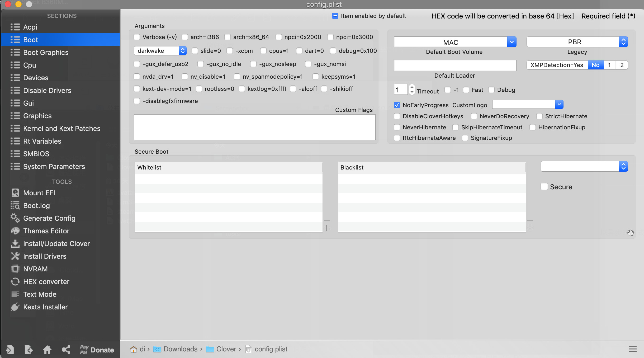
Task: Remove the selected Blacklist entry
Action: tap(530, 221)
